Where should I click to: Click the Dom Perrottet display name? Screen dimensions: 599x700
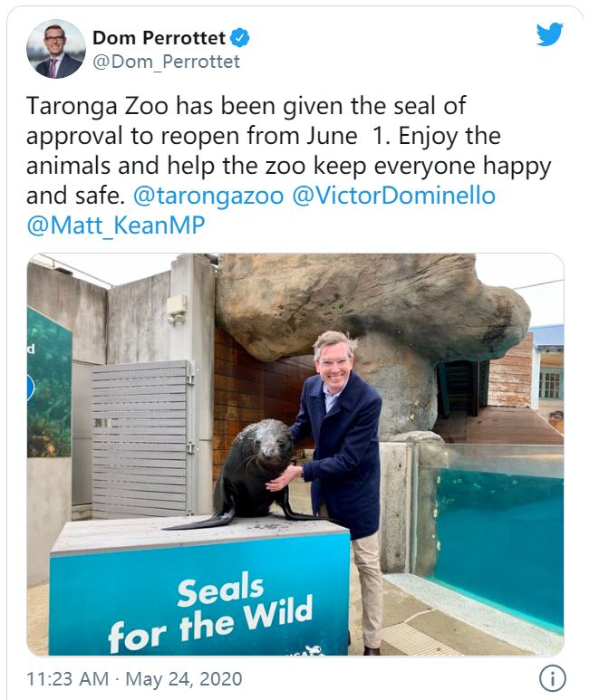tap(159, 38)
